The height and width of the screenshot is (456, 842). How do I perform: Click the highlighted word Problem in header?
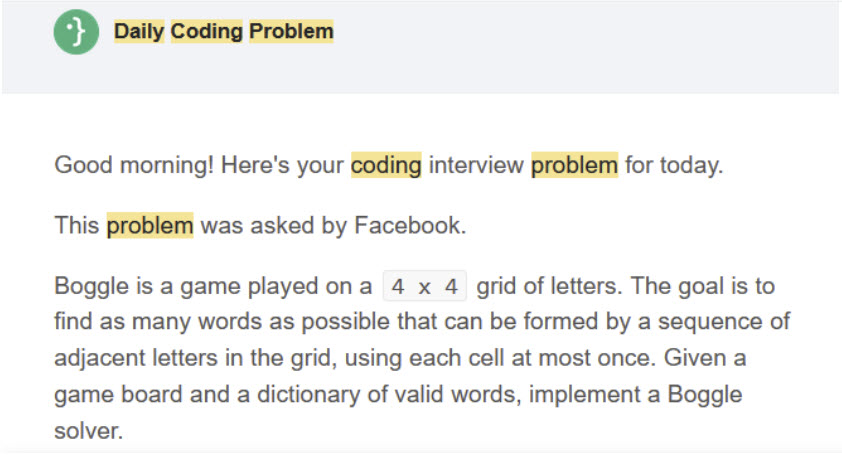tap(291, 31)
